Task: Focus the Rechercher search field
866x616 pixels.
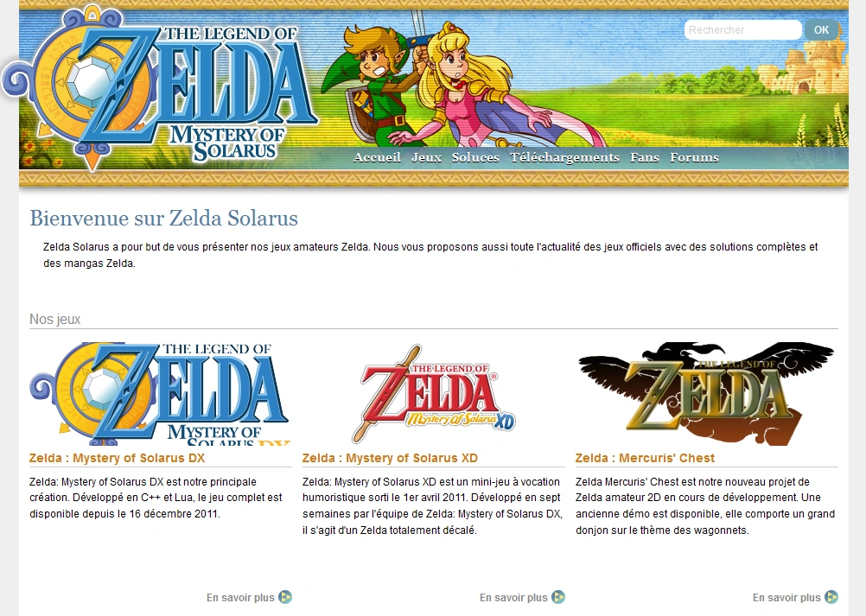Action: pyautogui.click(x=742, y=29)
